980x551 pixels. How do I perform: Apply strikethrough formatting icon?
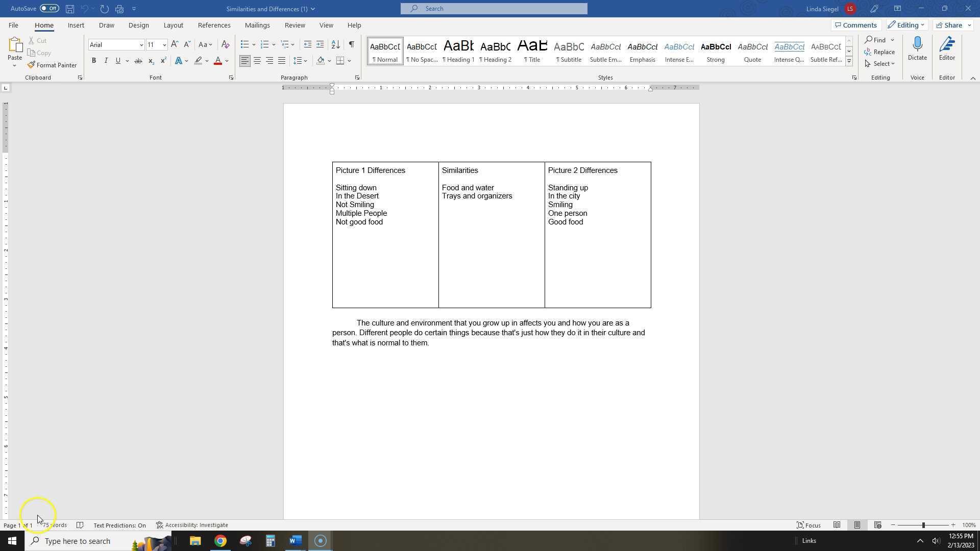coord(138,61)
